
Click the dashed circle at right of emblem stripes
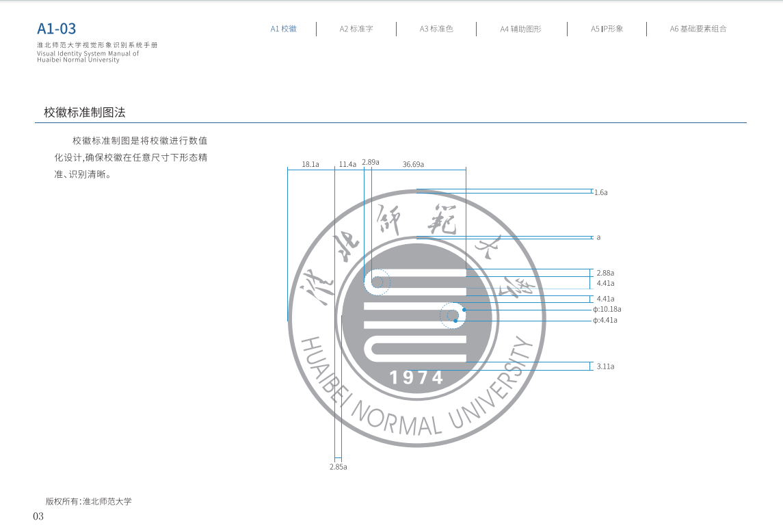point(453,315)
